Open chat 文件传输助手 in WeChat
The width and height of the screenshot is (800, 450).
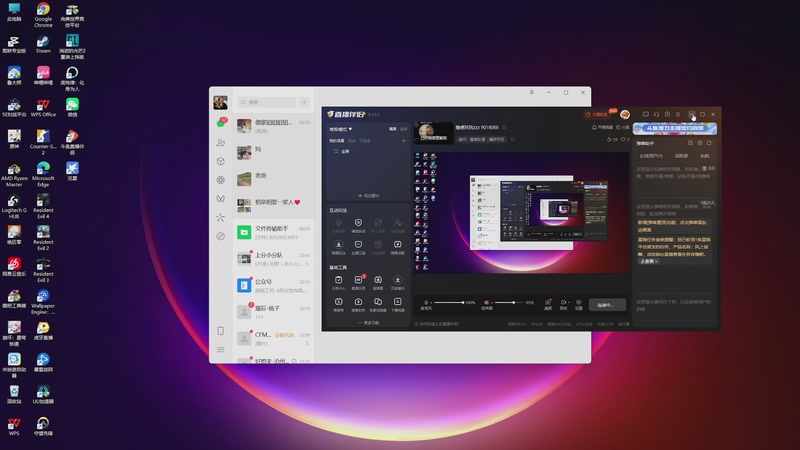[273, 233]
